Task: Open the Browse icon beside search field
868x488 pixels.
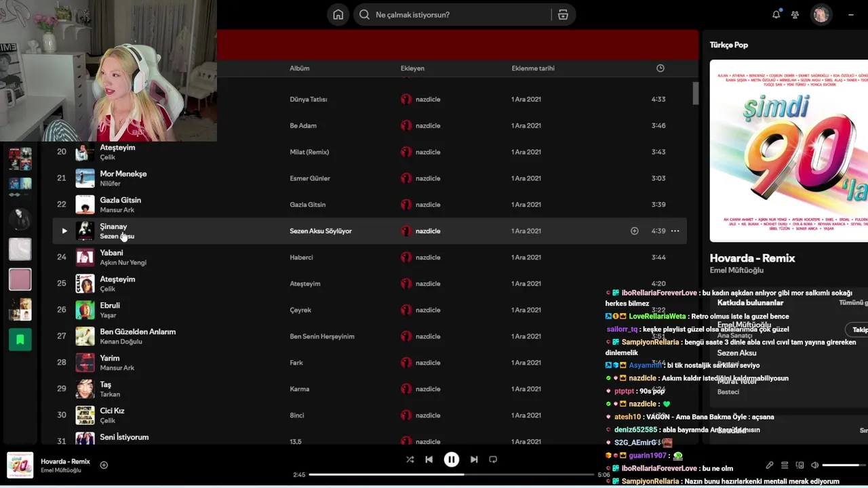Action: pos(563,15)
